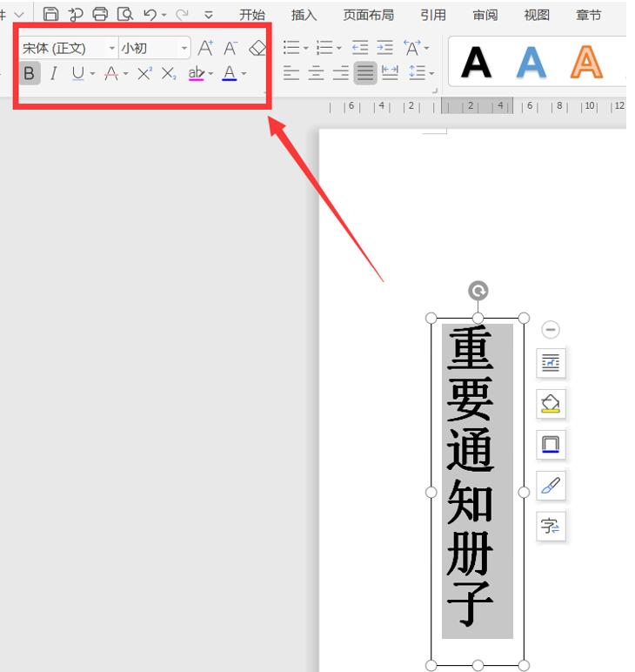The height and width of the screenshot is (672, 635).
Task: Open Chinese text layout options icon
Action: pos(412,48)
